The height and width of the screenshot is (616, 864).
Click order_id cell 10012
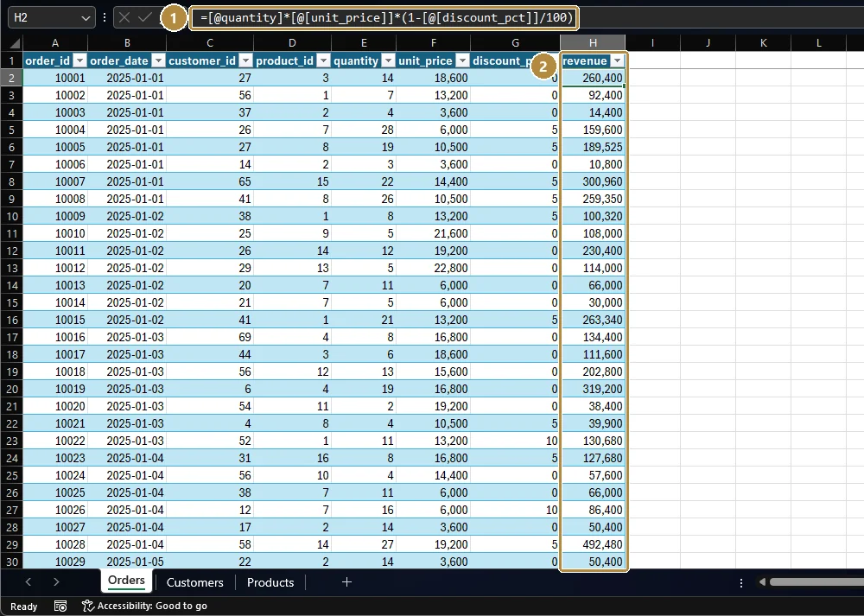pos(55,268)
